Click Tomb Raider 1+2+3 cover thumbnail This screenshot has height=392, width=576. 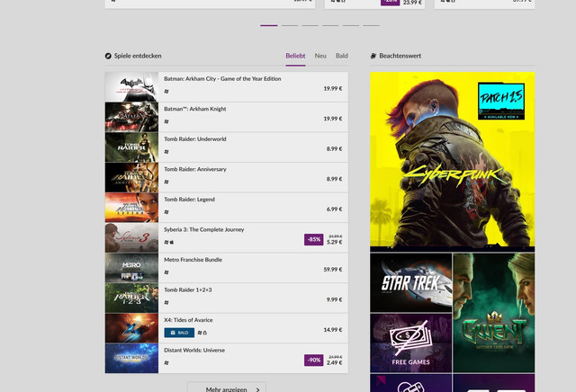pos(131,298)
